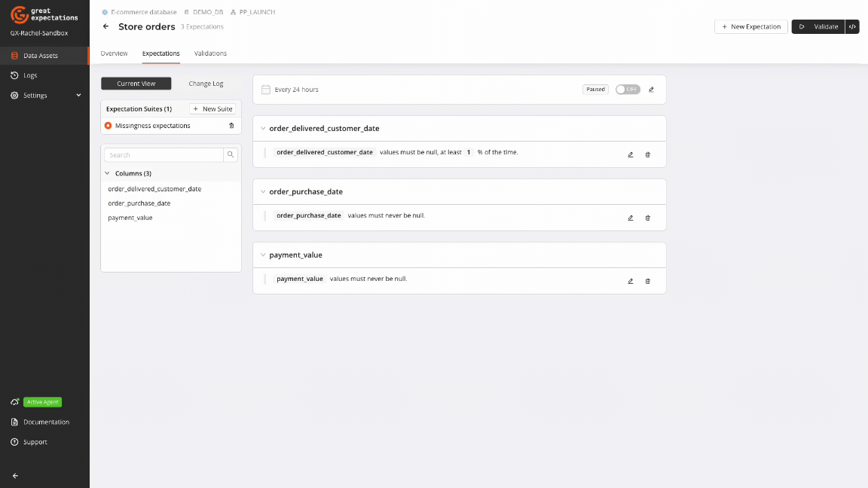Switch to the Validations tab

(x=210, y=53)
